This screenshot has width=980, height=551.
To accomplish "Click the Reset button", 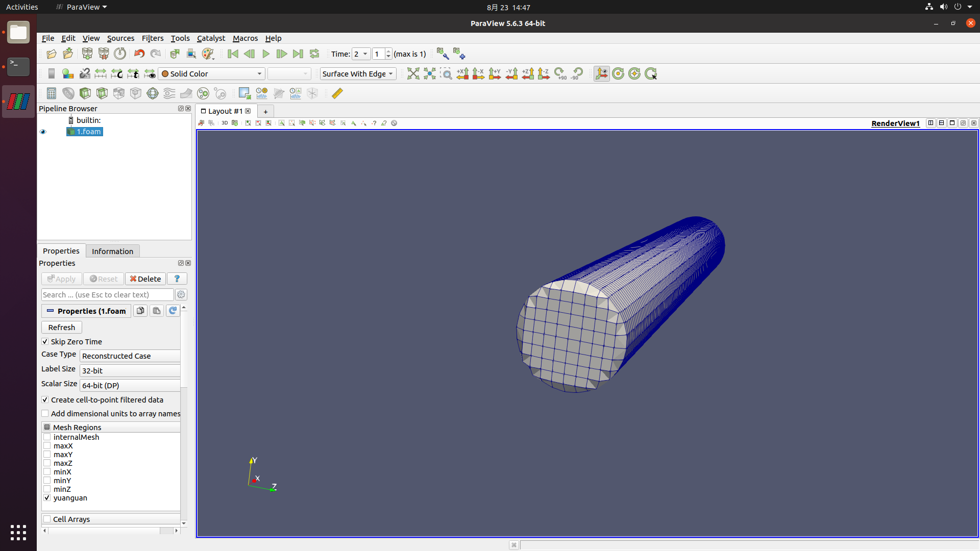I will coord(104,279).
